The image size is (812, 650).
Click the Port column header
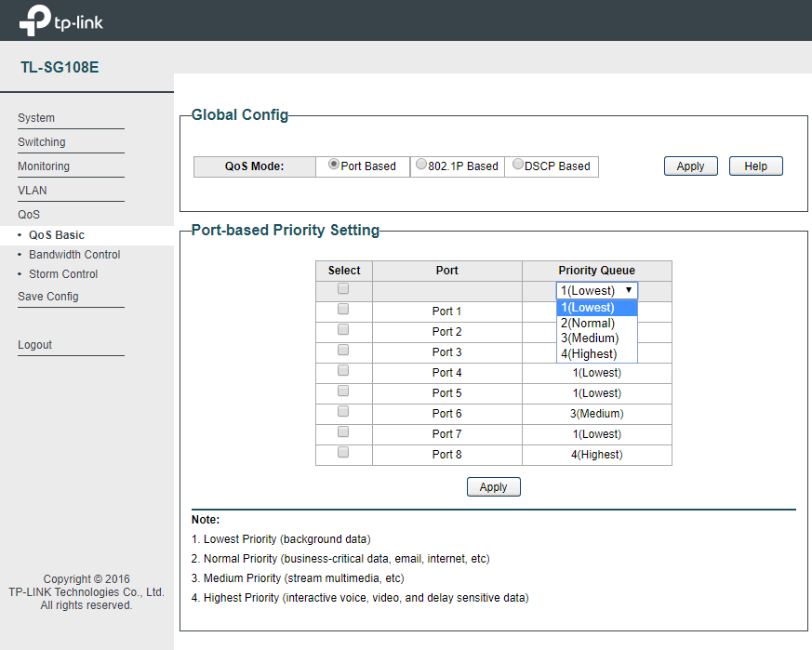tap(446, 271)
